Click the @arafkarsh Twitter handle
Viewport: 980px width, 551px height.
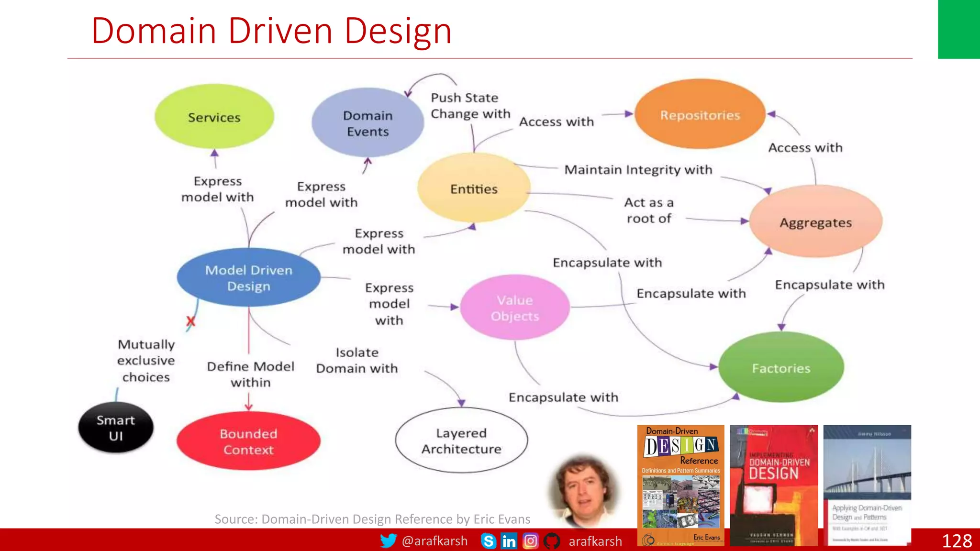tap(434, 541)
